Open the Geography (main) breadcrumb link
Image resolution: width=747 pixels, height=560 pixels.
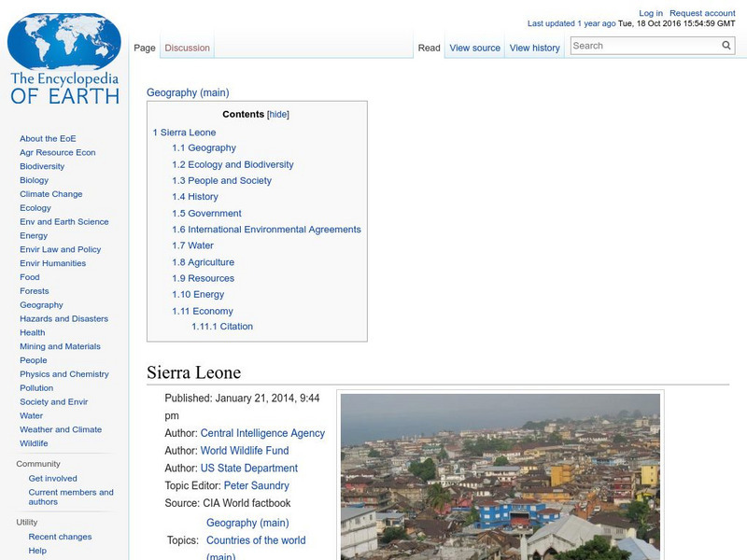188,92
